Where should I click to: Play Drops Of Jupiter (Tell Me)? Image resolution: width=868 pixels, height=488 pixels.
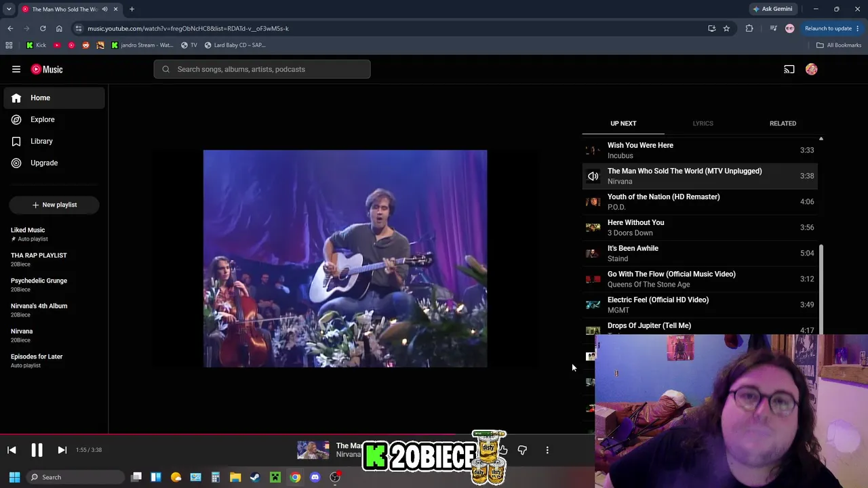point(700,327)
